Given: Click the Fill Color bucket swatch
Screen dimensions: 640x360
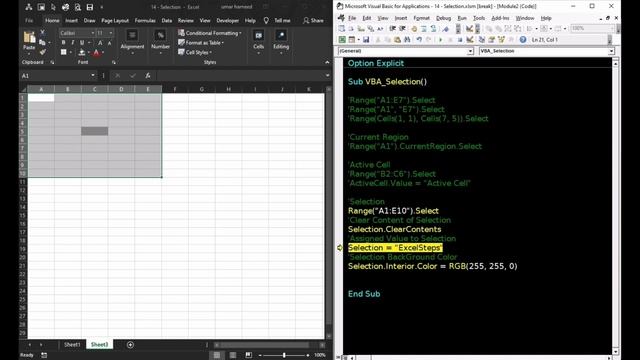Looking at the screenshot, I should coord(82,52).
